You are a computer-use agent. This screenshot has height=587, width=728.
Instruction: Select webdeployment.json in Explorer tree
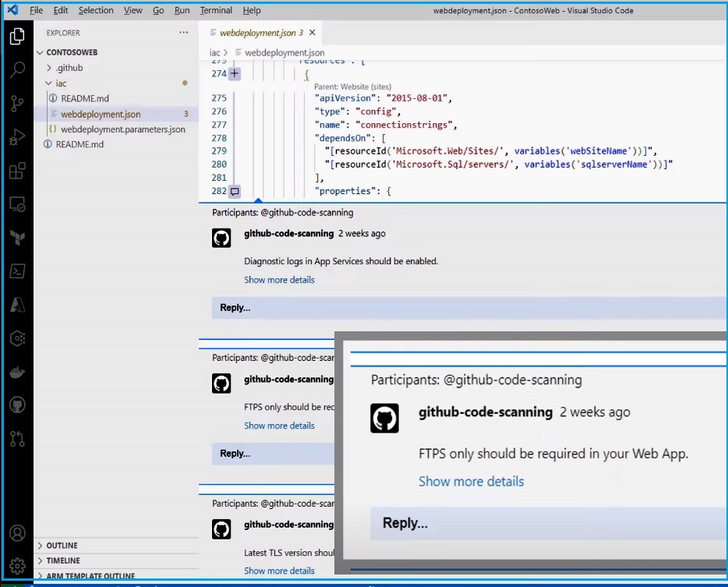click(x=101, y=115)
